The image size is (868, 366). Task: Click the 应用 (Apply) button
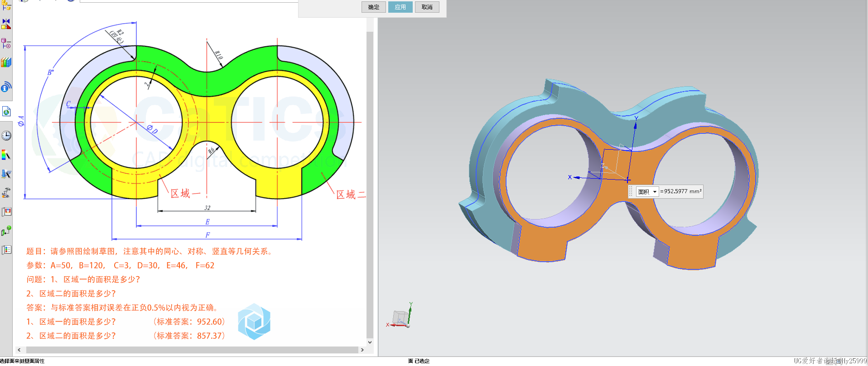coord(400,7)
